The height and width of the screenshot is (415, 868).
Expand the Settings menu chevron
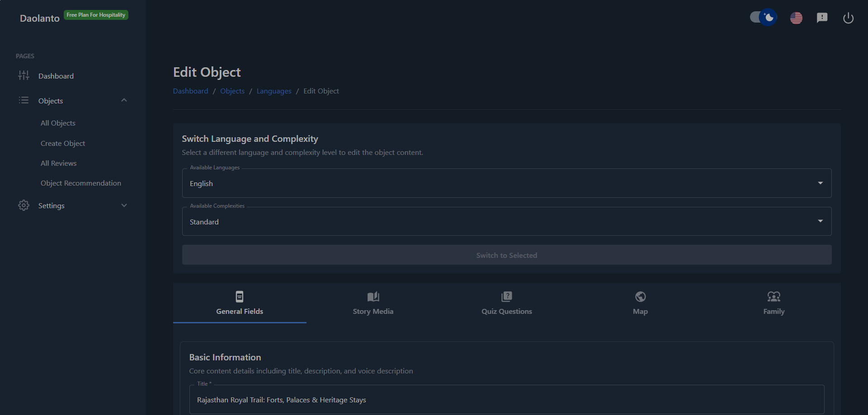pyautogui.click(x=124, y=205)
